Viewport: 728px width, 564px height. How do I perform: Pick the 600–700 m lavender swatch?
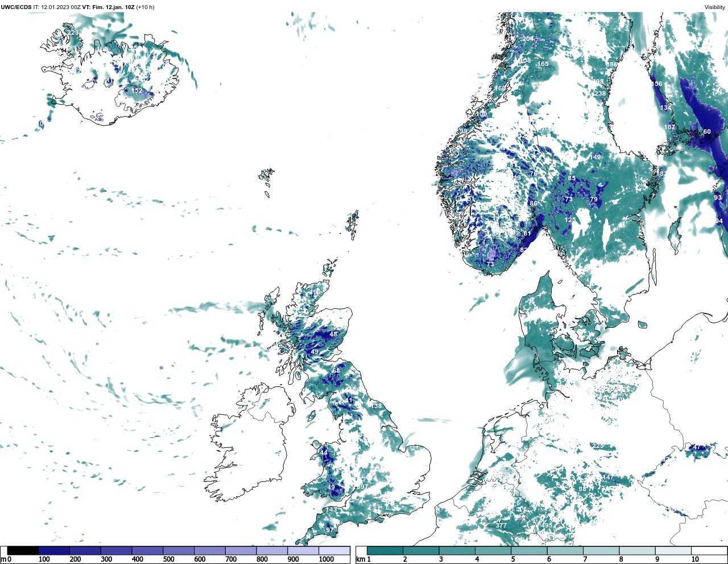pyautogui.click(x=209, y=551)
